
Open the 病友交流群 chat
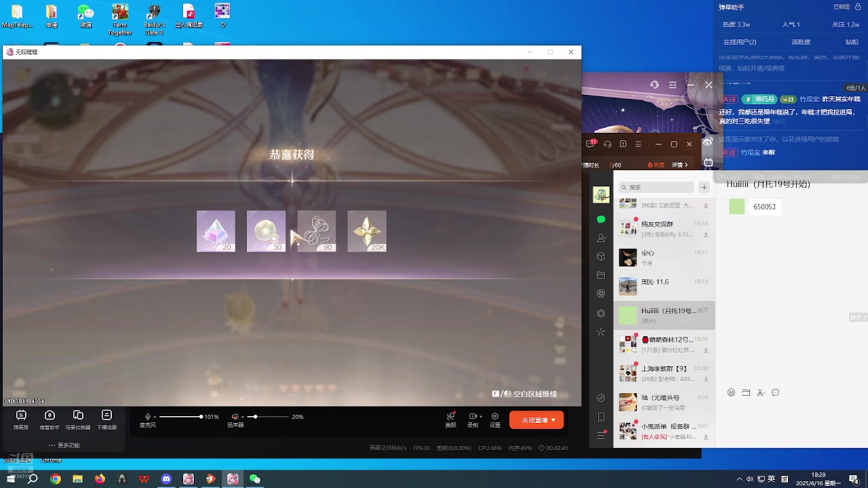665,228
